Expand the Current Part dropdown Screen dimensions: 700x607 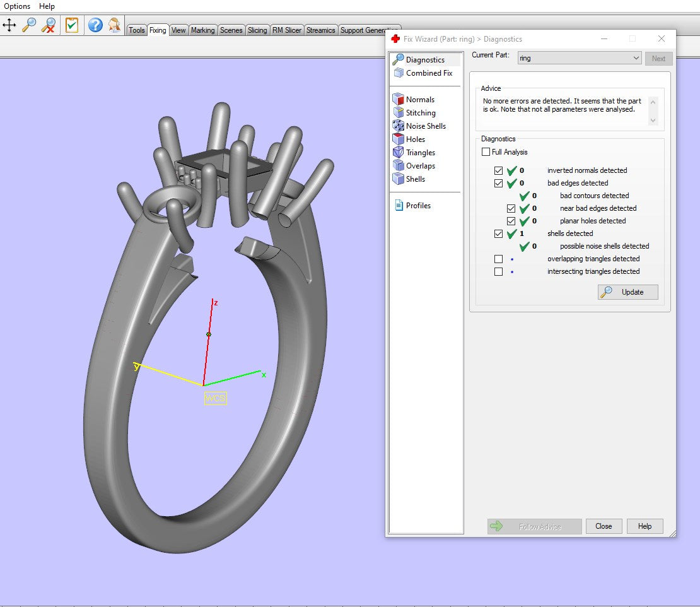point(636,58)
